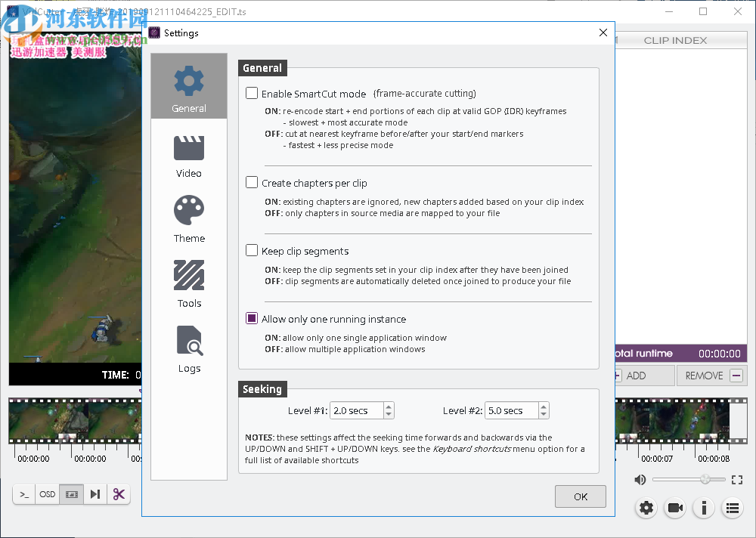Check Keep clip segments option
This screenshot has height=538, width=756.
(252, 250)
